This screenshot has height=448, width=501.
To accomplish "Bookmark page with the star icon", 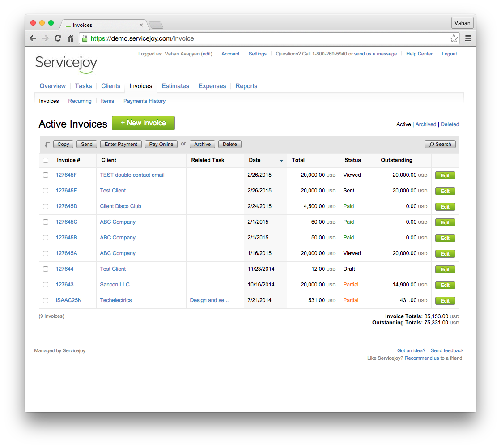I will pyautogui.click(x=454, y=38).
